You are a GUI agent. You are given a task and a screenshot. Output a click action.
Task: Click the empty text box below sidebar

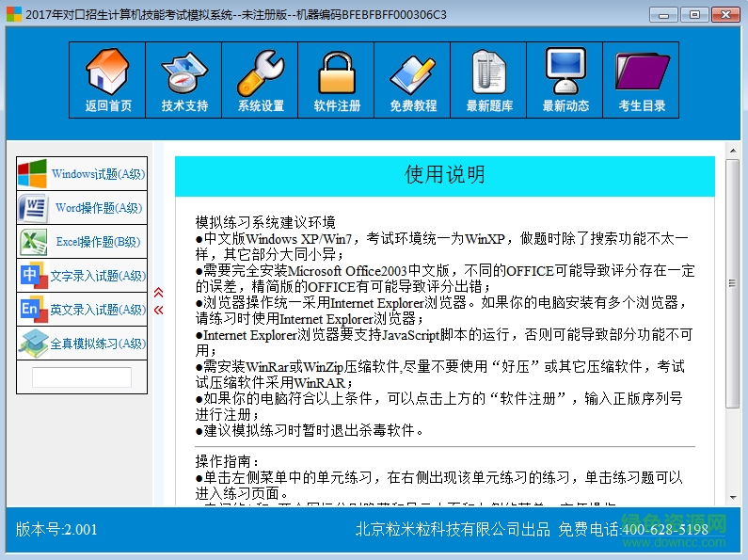click(x=82, y=377)
